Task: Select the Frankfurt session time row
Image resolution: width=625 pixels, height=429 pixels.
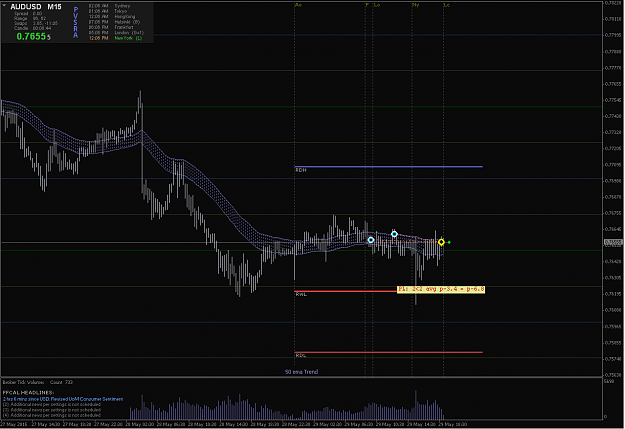Action: point(111,28)
